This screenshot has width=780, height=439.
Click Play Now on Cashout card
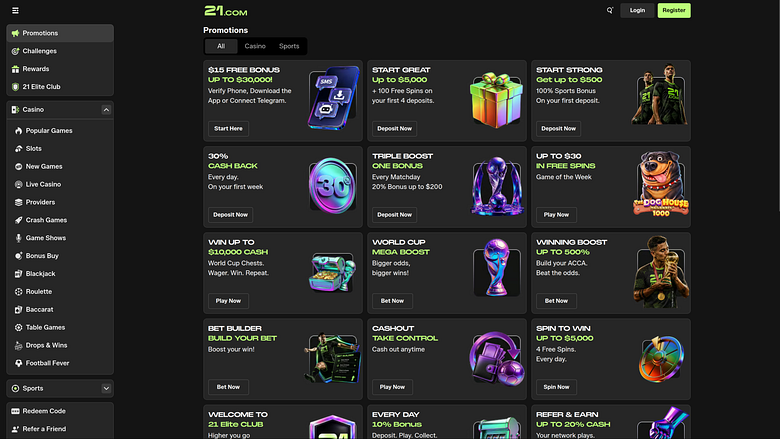click(392, 387)
